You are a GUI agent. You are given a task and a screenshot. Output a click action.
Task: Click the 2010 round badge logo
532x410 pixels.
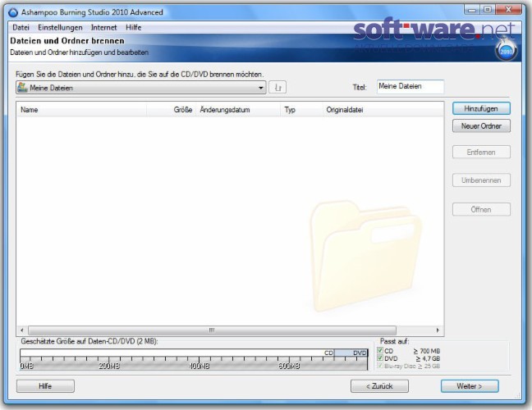[507, 51]
